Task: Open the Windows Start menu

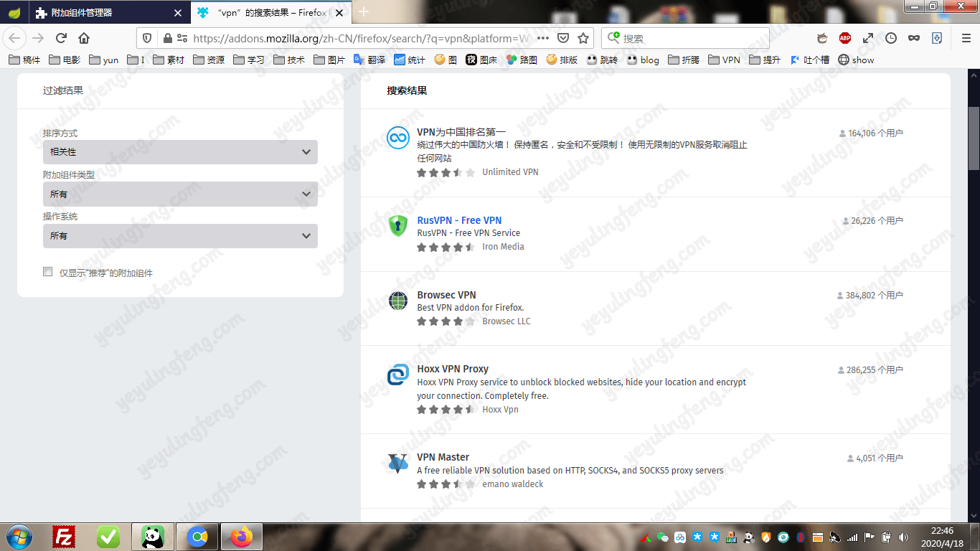Action: pyautogui.click(x=18, y=537)
